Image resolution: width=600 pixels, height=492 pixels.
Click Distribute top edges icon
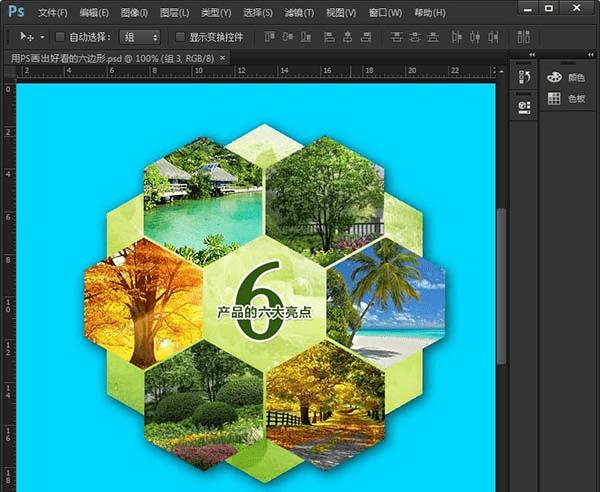396,37
